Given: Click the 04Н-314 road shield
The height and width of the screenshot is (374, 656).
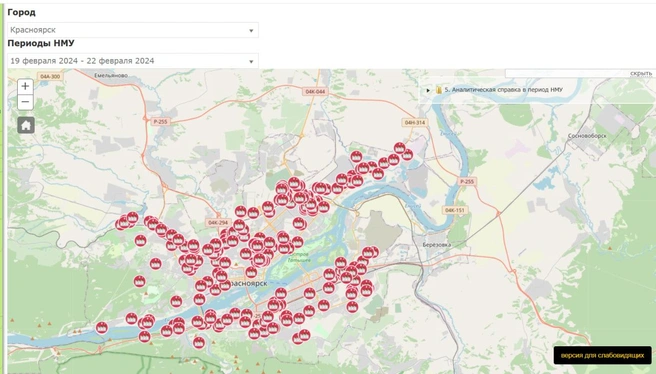Looking at the screenshot, I should click(x=415, y=123).
